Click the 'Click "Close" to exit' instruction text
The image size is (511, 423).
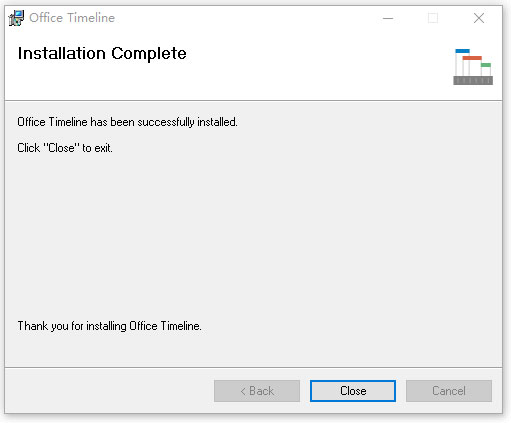(x=65, y=148)
